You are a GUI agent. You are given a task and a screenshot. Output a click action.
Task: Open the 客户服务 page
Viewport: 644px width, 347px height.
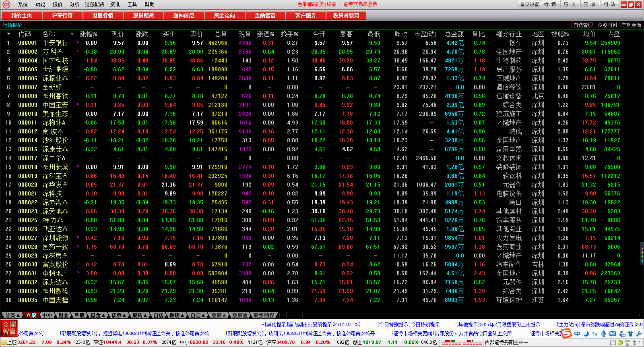click(305, 15)
